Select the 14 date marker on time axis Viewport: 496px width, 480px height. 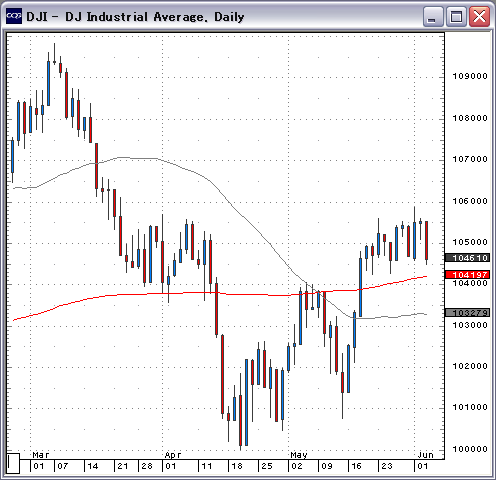click(92, 466)
